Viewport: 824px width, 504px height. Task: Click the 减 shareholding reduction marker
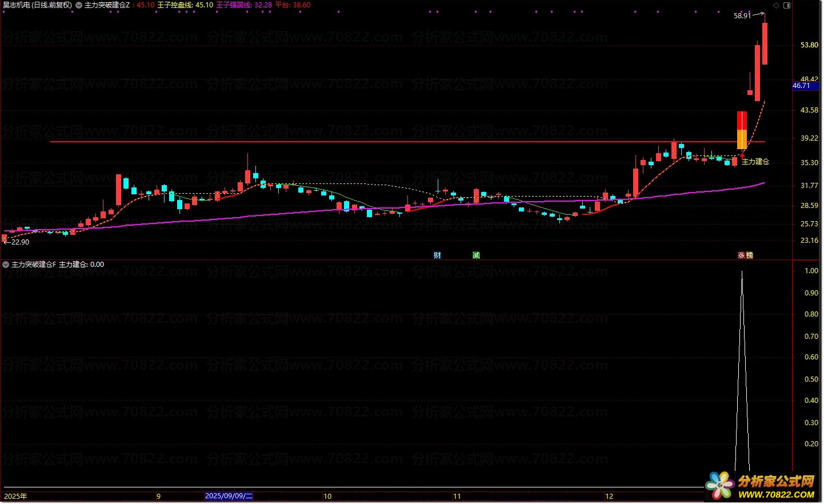[476, 255]
